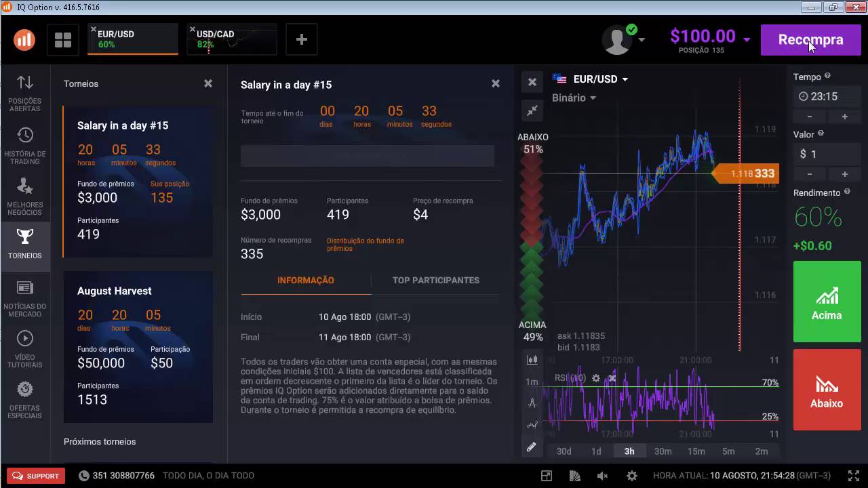
Task: Open candlestick chart type selector
Action: (532, 360)
